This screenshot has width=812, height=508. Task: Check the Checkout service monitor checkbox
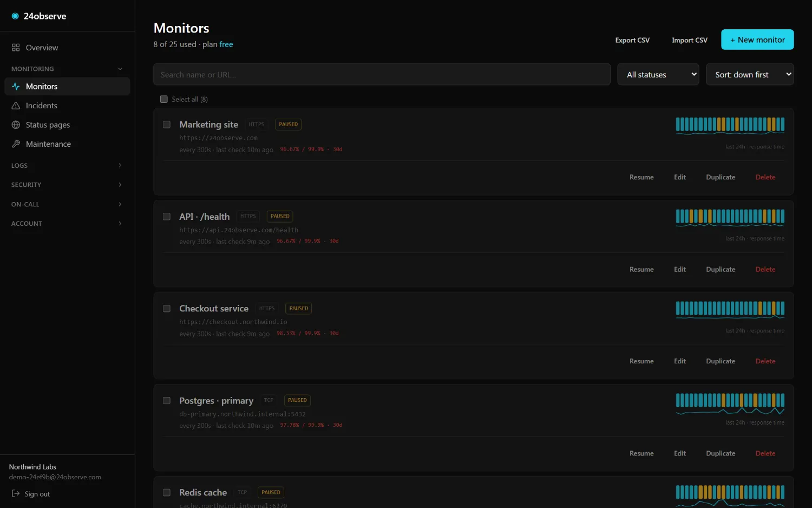pyautogui.click(x=167, y=309)
